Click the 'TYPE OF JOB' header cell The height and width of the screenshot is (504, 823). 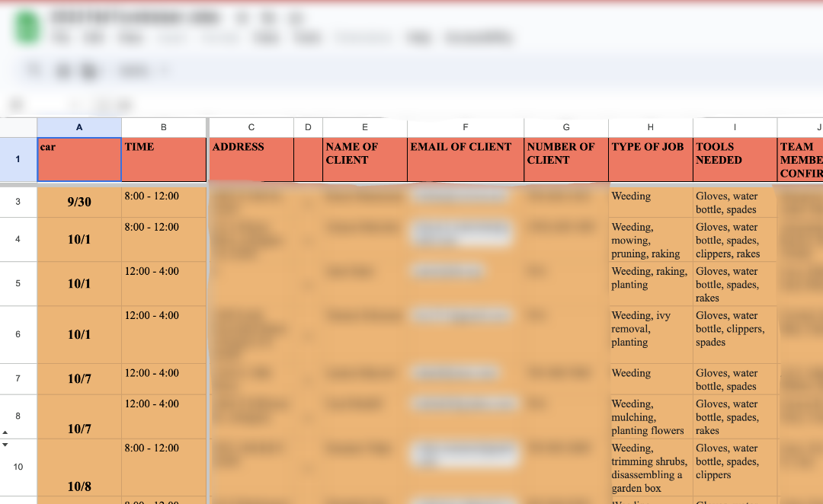(650, 159)
